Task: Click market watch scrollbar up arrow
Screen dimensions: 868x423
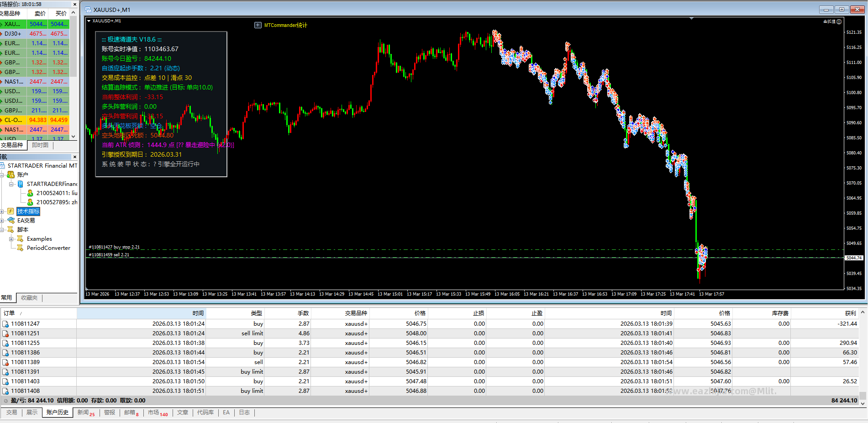Action: pos(74,13)
